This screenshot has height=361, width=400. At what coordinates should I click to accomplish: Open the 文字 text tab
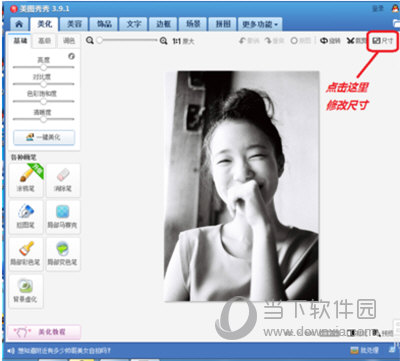coord(134,24)
